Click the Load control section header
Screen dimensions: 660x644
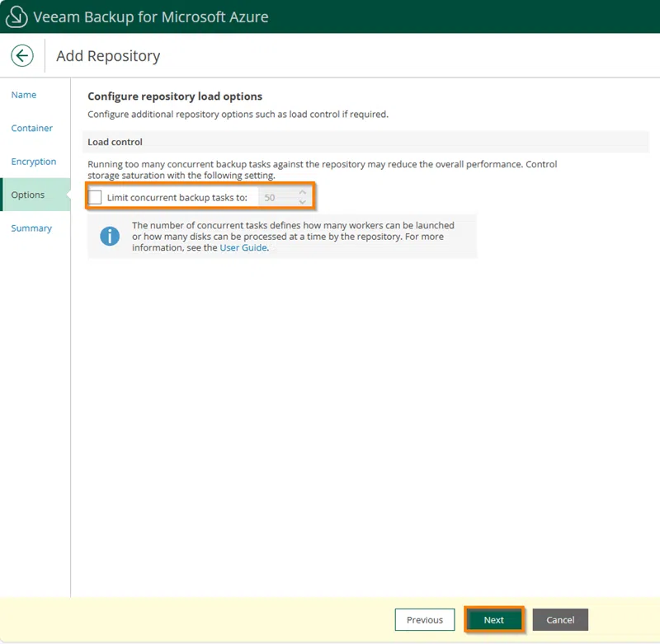[115, 142]
